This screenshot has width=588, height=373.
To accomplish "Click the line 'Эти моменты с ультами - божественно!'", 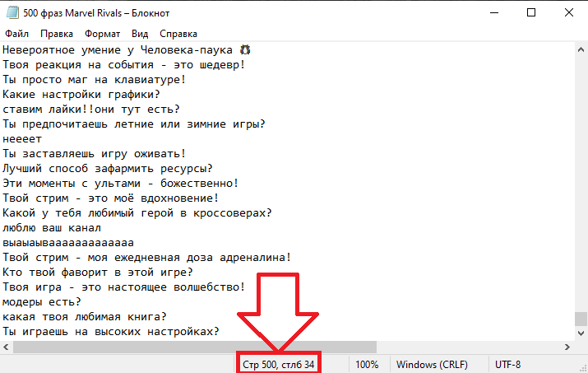I will (120, 184).
